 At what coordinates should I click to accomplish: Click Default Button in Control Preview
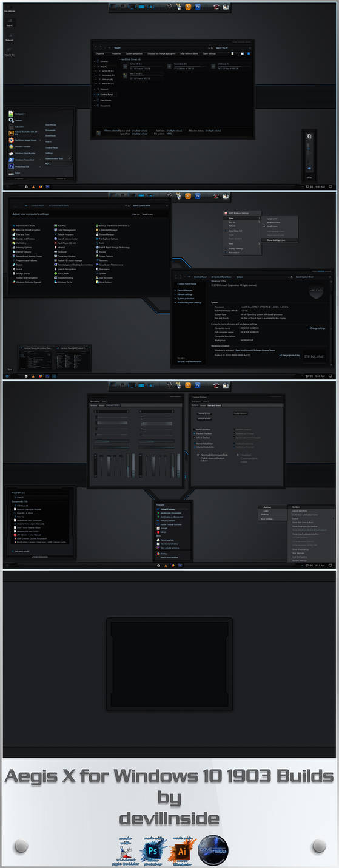point(204,418)
